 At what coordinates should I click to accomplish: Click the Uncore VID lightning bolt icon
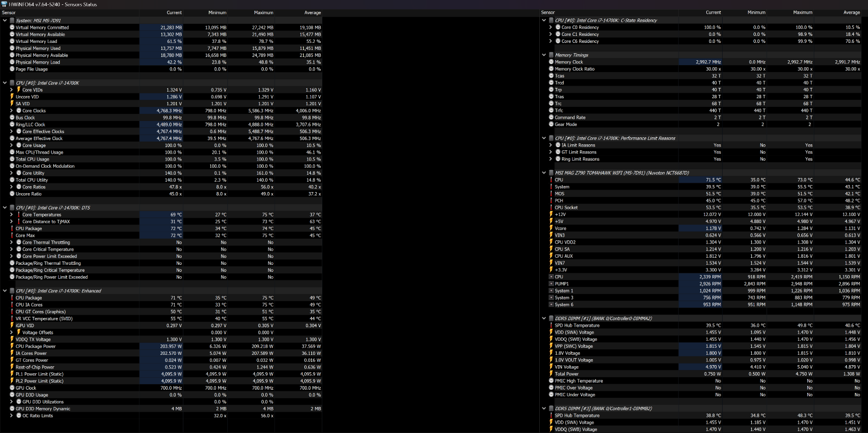pyautogui.click(x=12, y=97)
